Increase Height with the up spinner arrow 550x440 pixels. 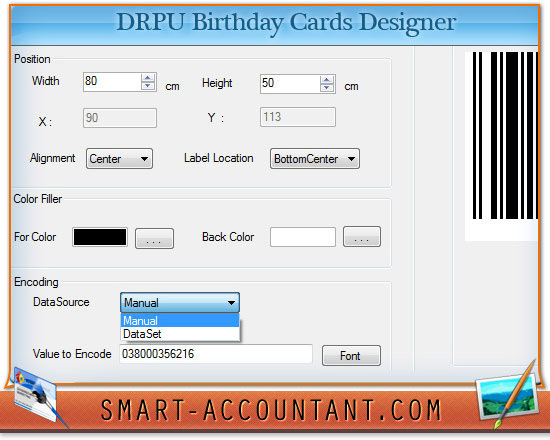coord(327,80)
